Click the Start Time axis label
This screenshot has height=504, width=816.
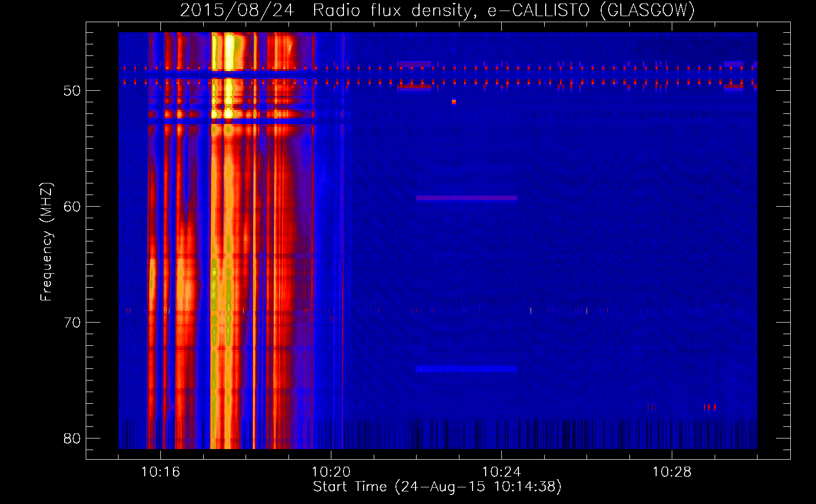(437, 487)
